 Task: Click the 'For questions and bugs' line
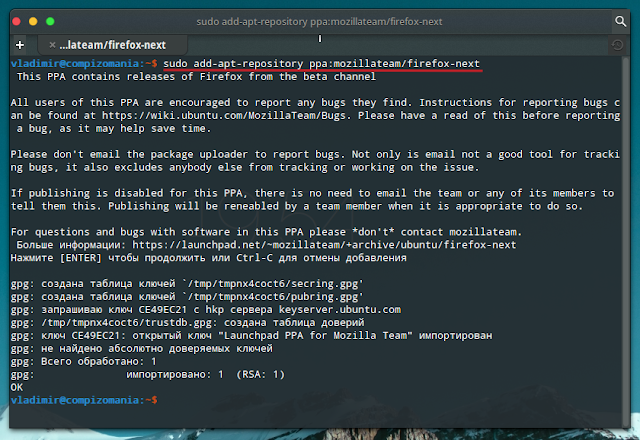pos(266,232)
